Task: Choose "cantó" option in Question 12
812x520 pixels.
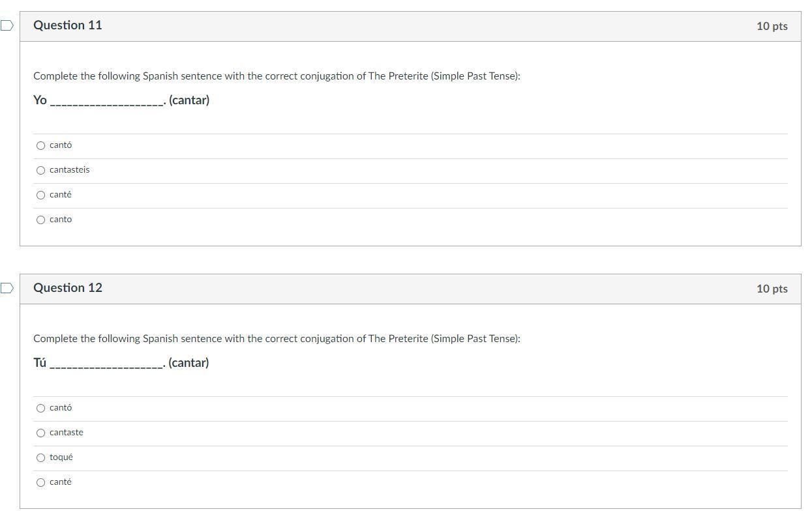Action: (41, 409)
